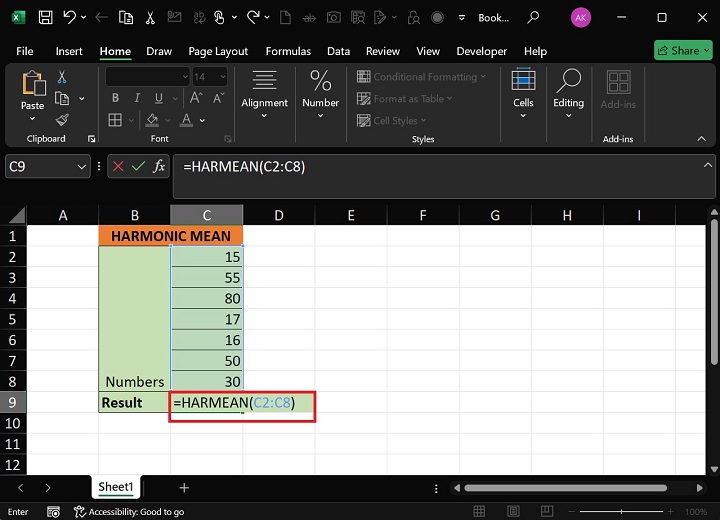Switch to the Review tab
The width and height of the screenshot is (720, 520).
pyautogui.click(x=382, y=51)
